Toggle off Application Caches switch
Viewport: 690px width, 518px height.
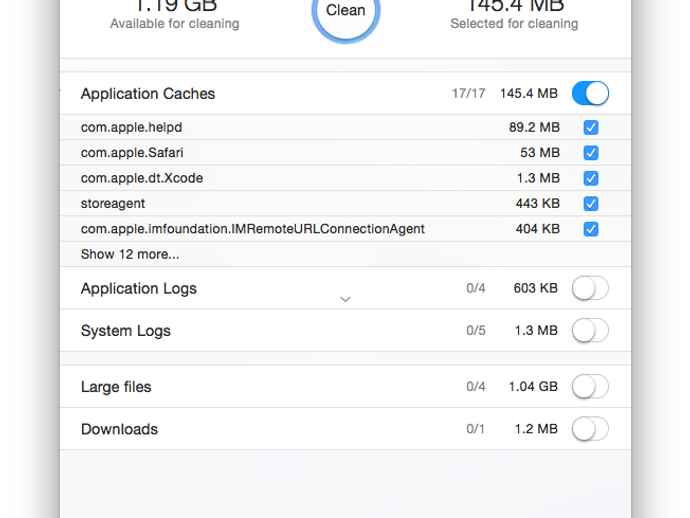point(590,94)
